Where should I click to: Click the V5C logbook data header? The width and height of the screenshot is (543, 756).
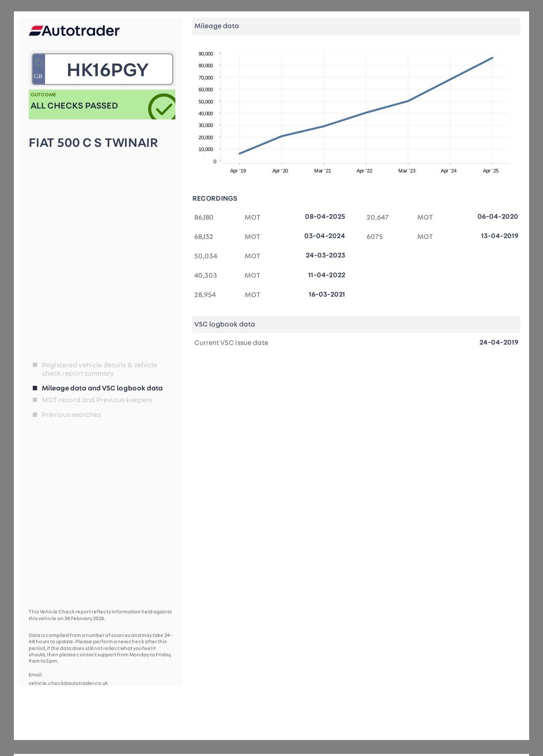[224, 324]
